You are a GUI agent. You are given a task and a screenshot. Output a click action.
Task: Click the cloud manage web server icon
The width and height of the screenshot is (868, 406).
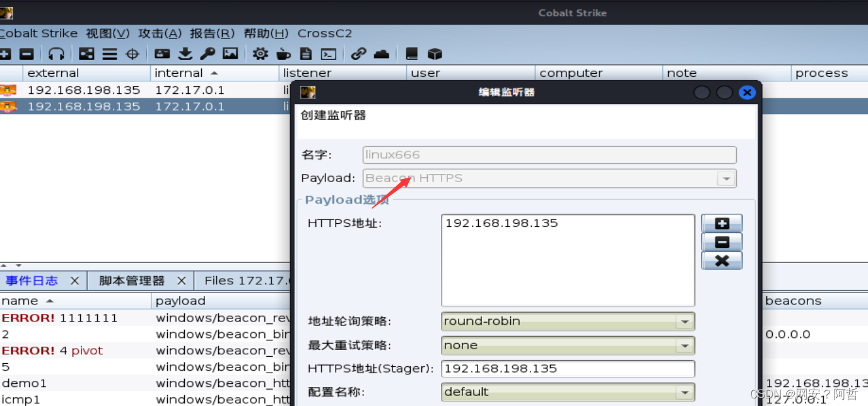[381, 54]
